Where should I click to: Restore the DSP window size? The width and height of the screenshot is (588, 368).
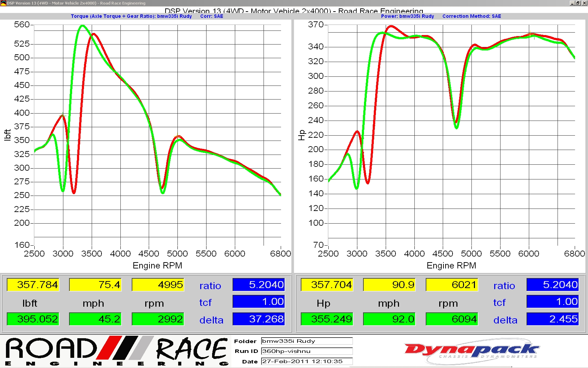pos(578,3)
